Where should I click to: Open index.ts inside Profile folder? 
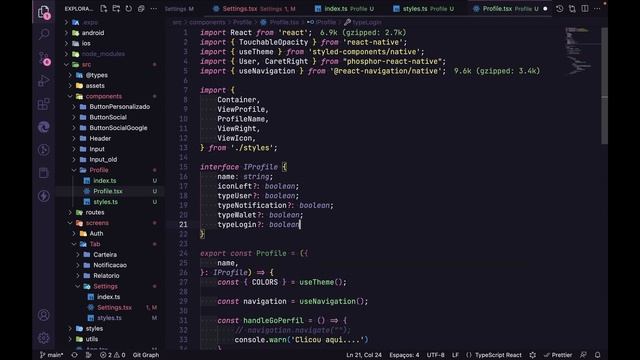coord(104,180)
